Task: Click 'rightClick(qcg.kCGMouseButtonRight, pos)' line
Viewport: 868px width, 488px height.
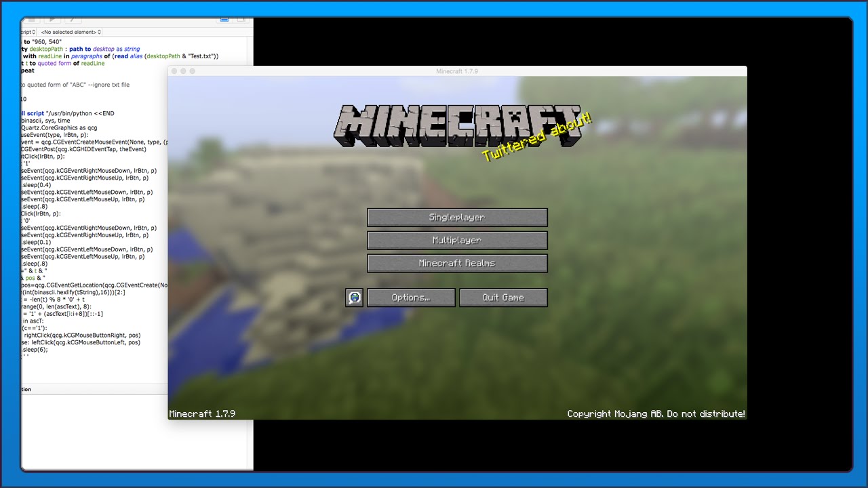Action: (82, 335)
